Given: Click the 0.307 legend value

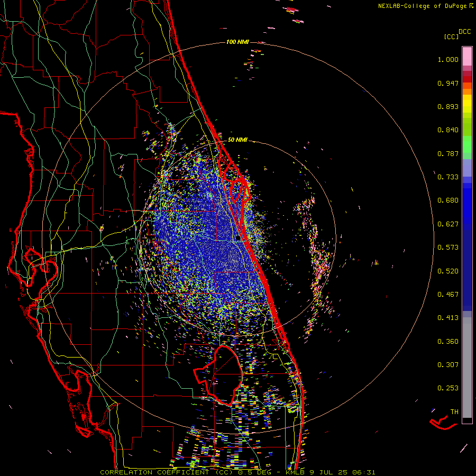Looking at the screenshot, I should [448, 365].
